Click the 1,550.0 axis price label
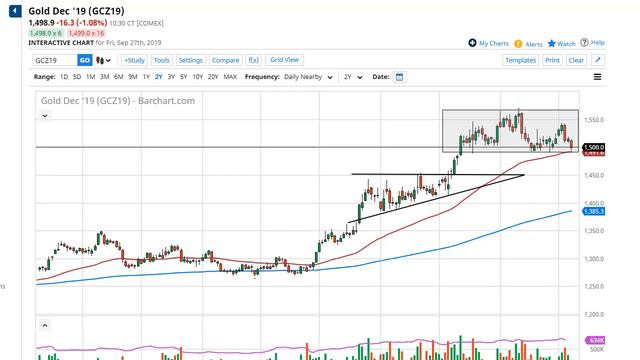 pyautogui.click(x=594, y=120)
